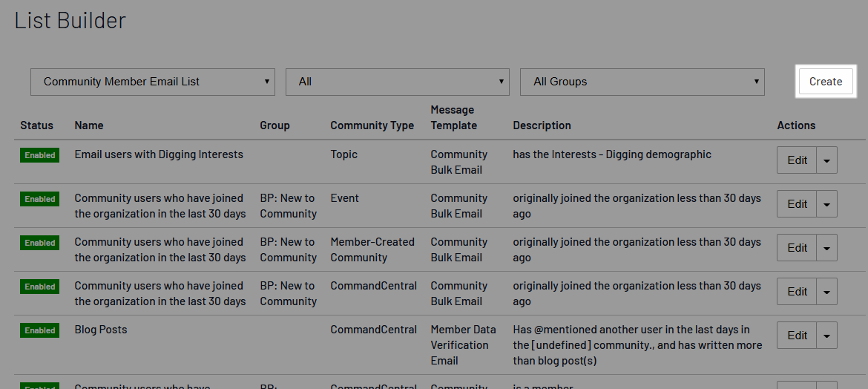868x389 pixels.
Task: Expand actions arrow for Blog Posts row
Action: click(x=826, y=336)
